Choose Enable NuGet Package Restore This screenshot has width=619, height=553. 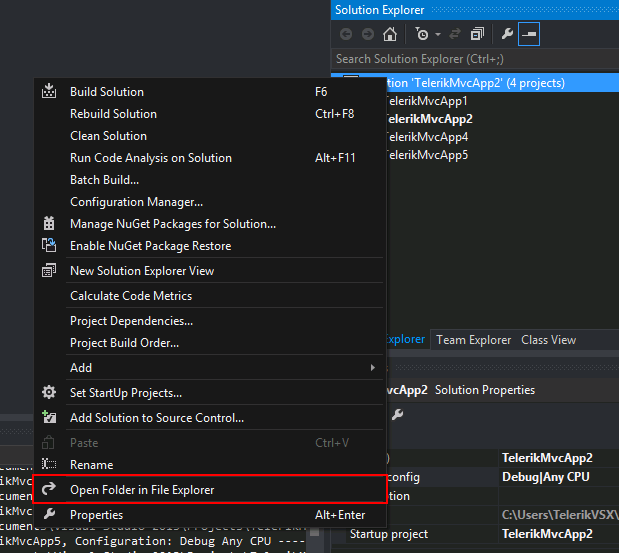[x=210, y=246]
